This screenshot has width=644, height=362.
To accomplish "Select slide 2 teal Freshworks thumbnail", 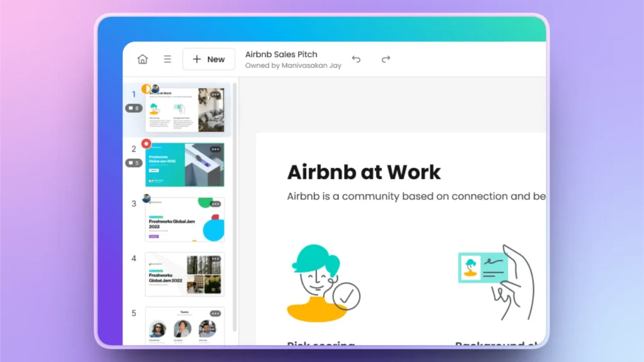I will tap(185, 165).
